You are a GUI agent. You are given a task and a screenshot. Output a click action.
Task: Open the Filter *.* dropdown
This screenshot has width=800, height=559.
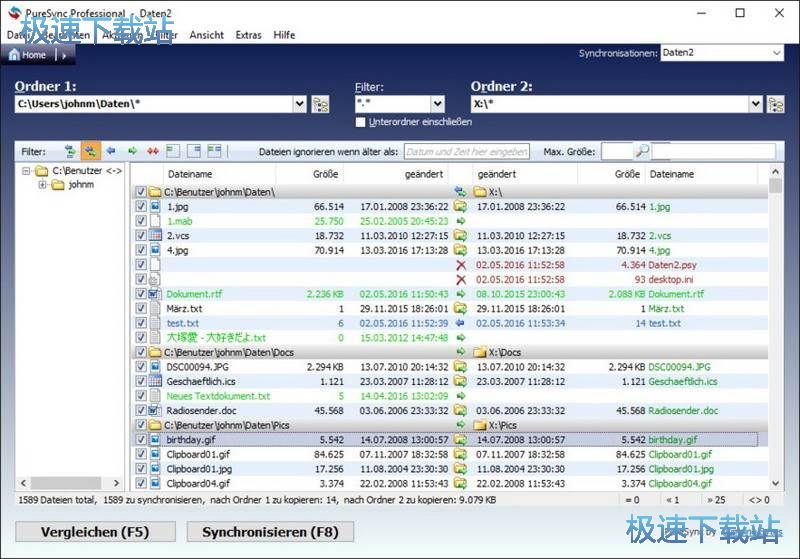pyautogui.click(x=437, y=104)
